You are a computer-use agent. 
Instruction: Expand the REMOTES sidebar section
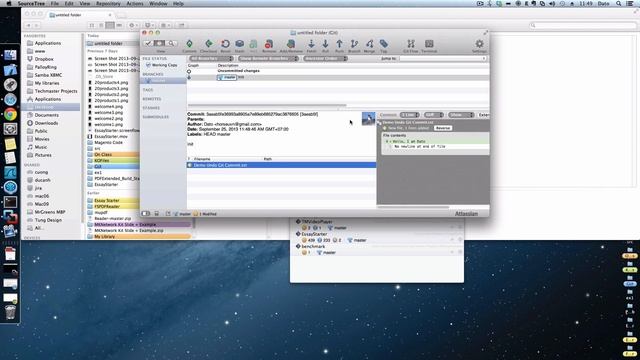point(151,99)
